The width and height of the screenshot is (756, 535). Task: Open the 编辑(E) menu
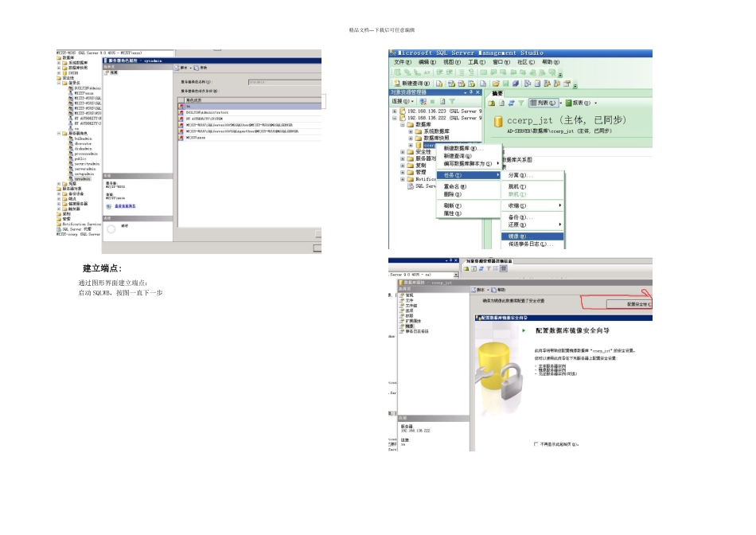[x=427, y=62]
